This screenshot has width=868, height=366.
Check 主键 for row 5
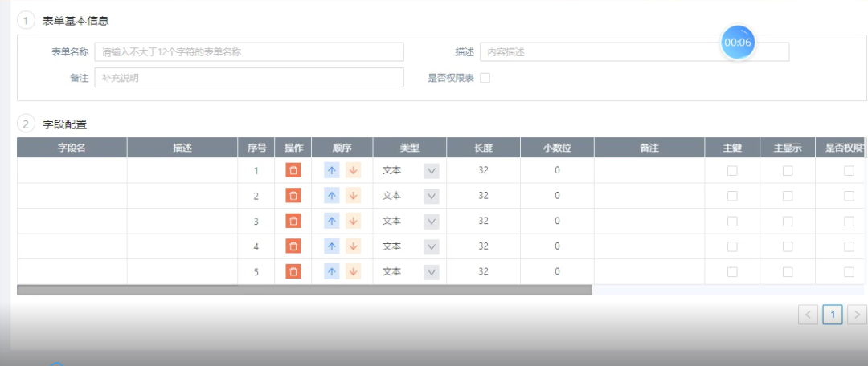pos(732,272)
